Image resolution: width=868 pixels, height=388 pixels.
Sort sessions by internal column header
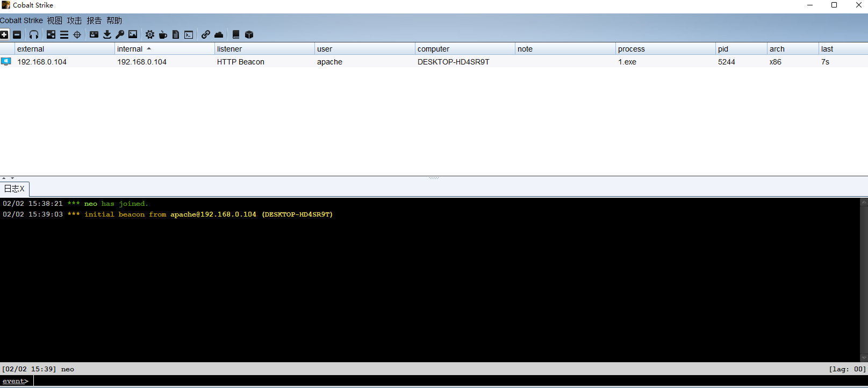pos(164,49)
